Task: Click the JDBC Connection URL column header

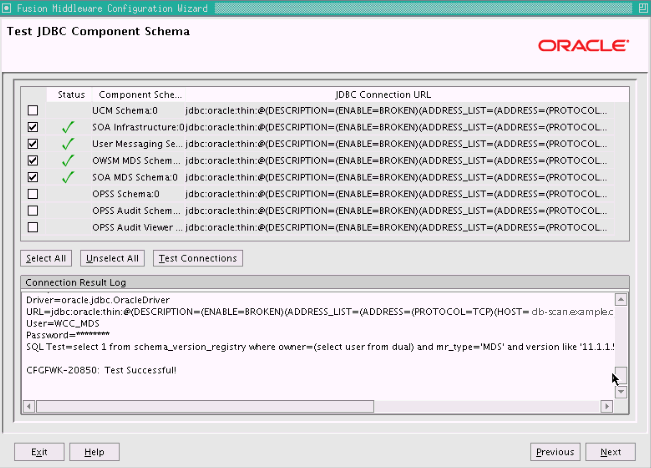Action: coord(383,95)
